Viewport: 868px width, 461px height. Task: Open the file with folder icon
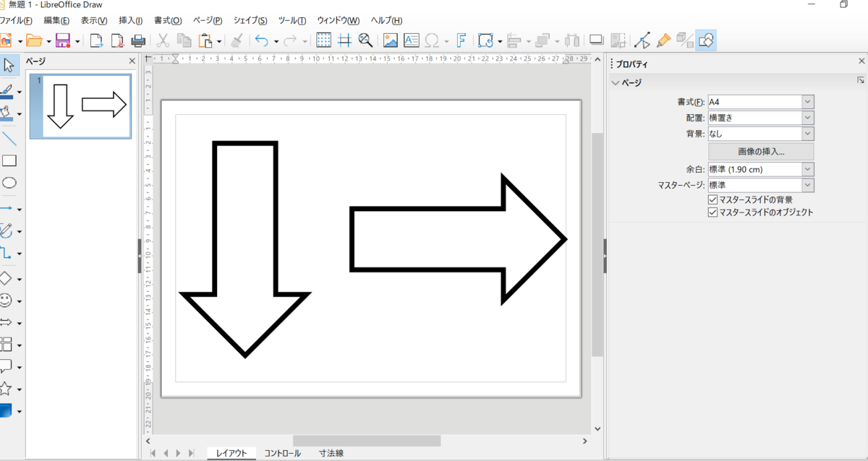click(x=33, y=40)
